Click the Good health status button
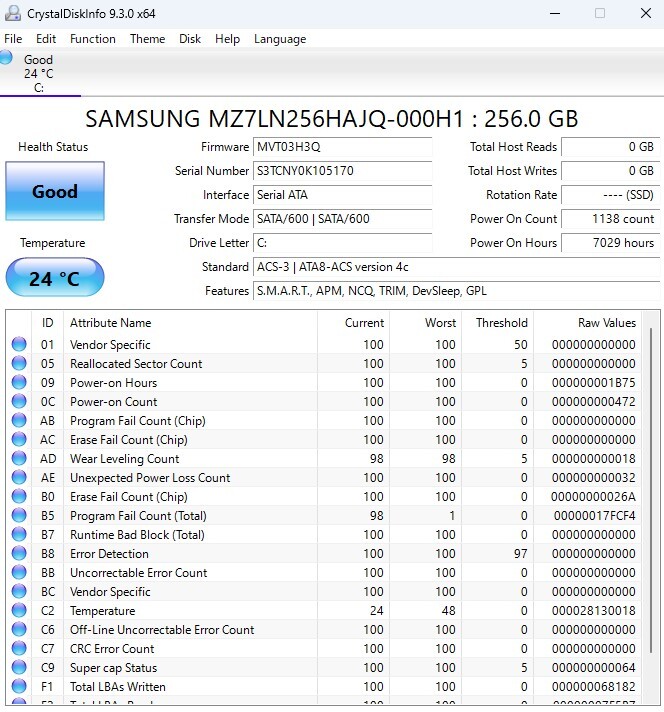The width and height of the screenshot is (664, 712). point(54,191)
